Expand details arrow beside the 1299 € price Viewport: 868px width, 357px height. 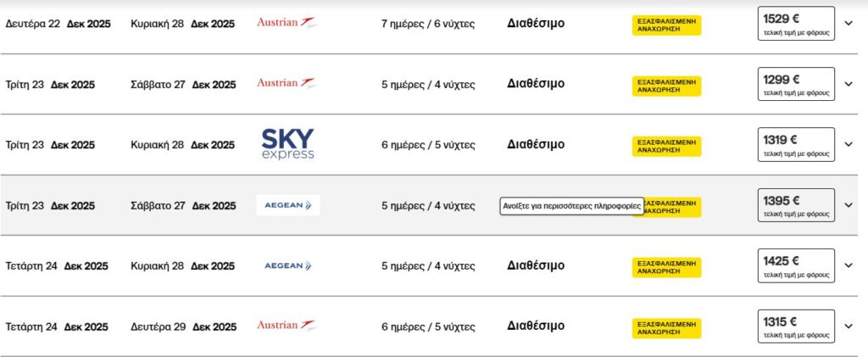pyautogui.click(x=849, y=84)
